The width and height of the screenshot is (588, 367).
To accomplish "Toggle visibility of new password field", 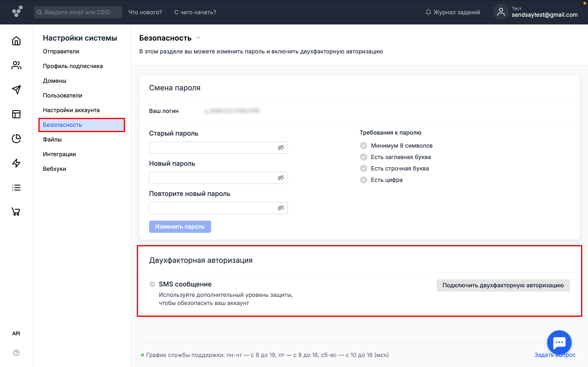I will (x=281, y=178).
